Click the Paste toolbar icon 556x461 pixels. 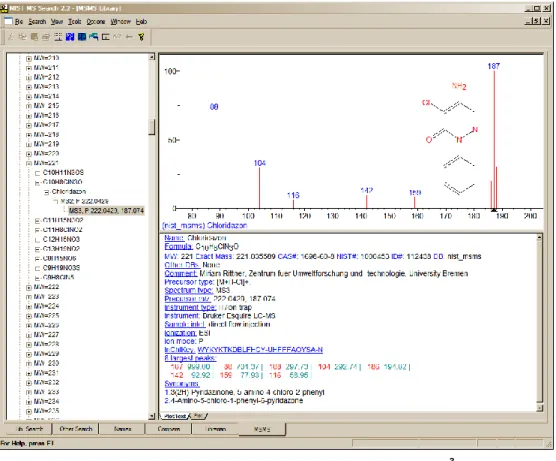coord(34,37)
